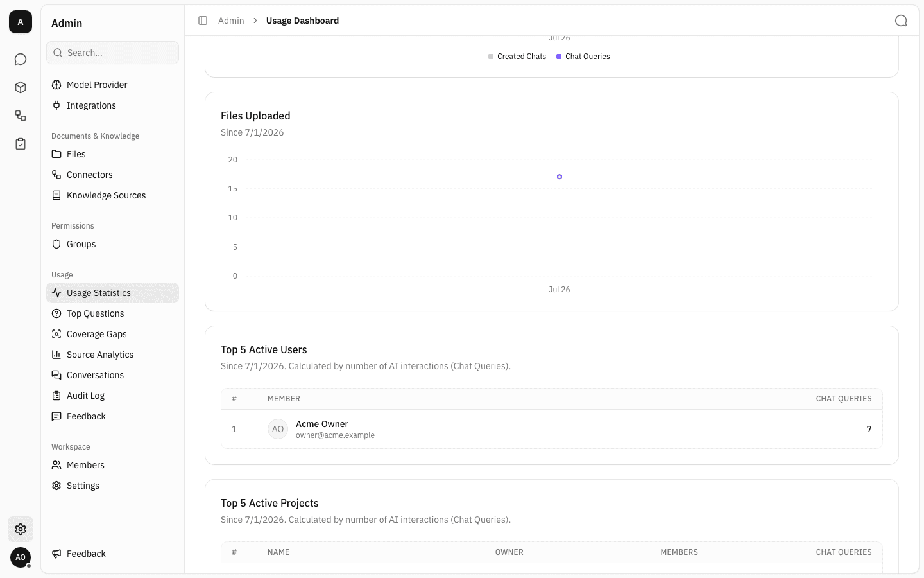Click the Audit Log clipboard icon
Screen dimensions: 924x578
[56, 396]
